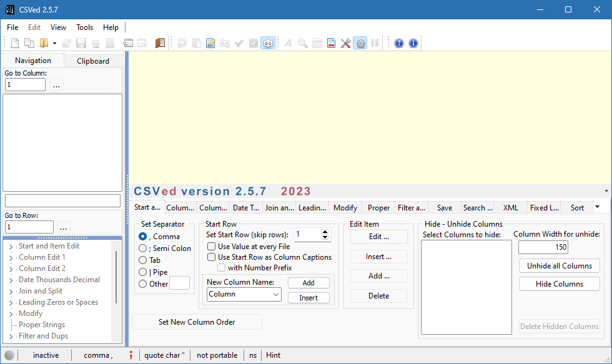Check Use Start Row as Column Captions
The width and height of the screenshot is (612, 364).
coord(211,257)
